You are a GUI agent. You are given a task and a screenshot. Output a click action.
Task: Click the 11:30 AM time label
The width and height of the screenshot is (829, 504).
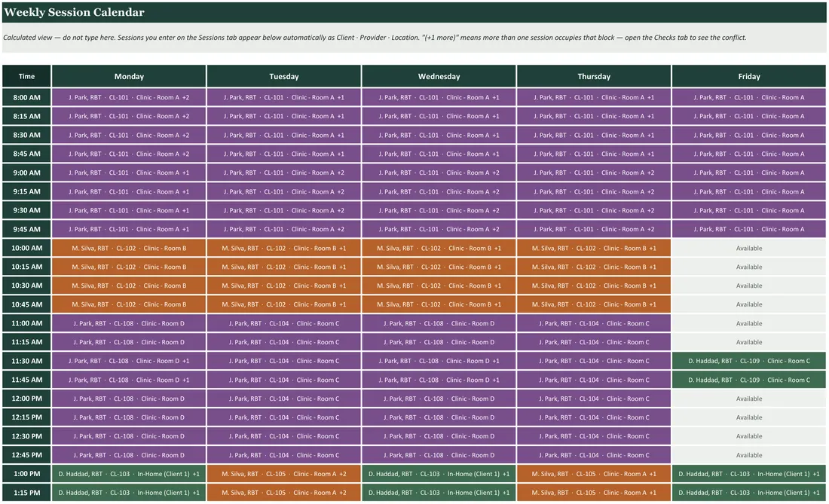pos(26,361)
